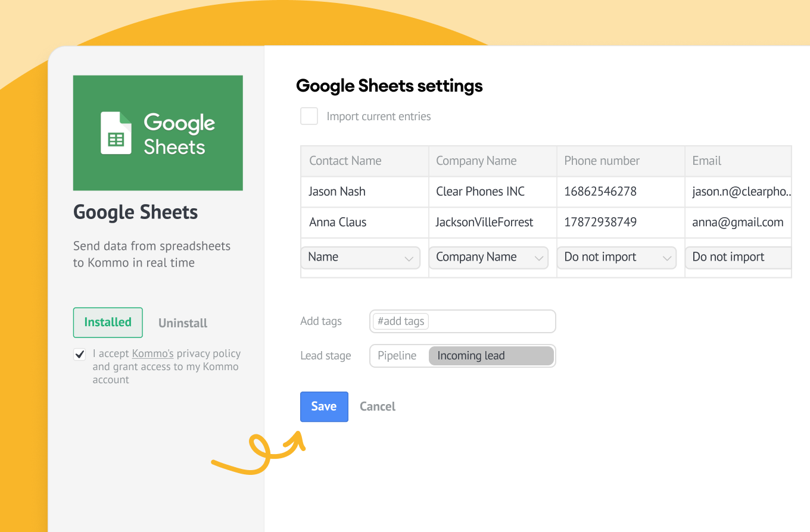Click the Cancel button
The height and width of the screenshot is (532, 810).
[378, 406]
